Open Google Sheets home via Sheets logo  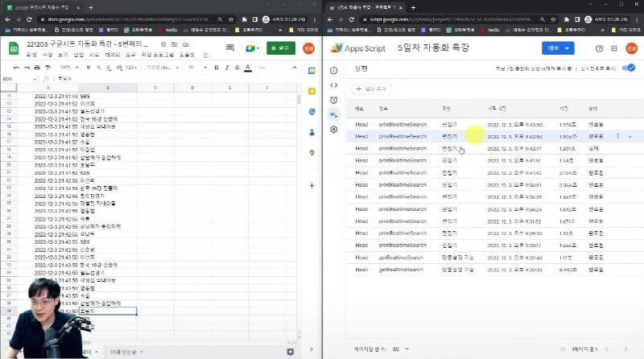(14, 48)
